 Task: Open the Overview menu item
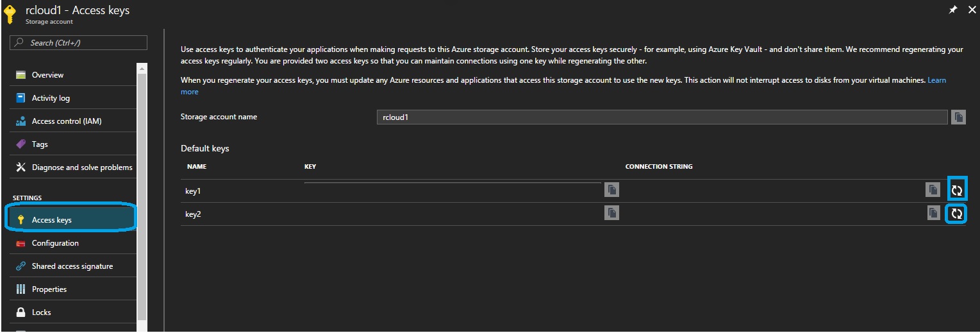click(47, 75)
